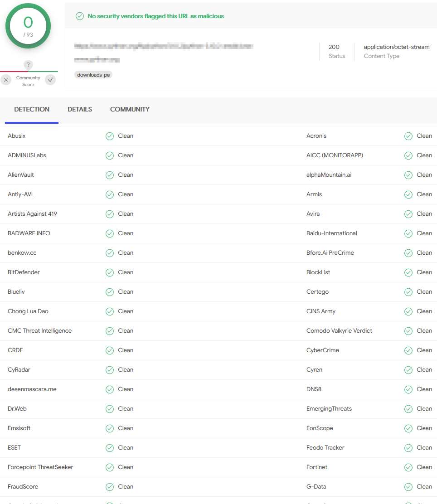437x504 pixels.
Task: Click the clean check icon for BitDefender
Action: (110, 272)
